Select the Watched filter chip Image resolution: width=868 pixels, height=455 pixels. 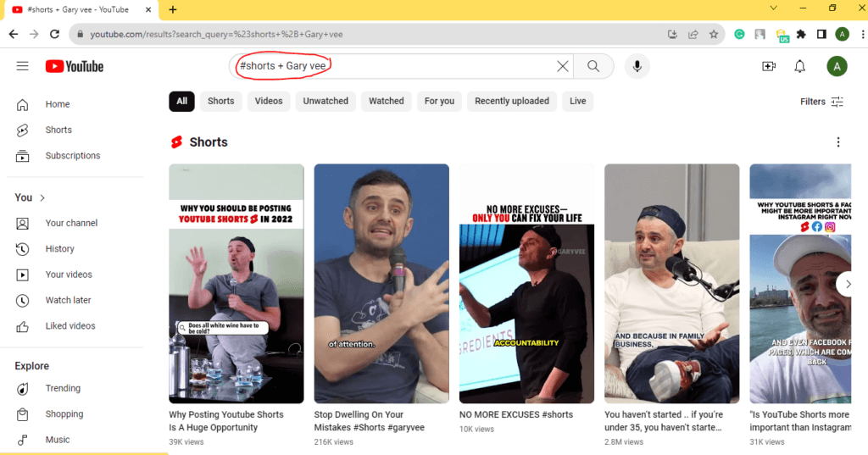pos(387,102)
